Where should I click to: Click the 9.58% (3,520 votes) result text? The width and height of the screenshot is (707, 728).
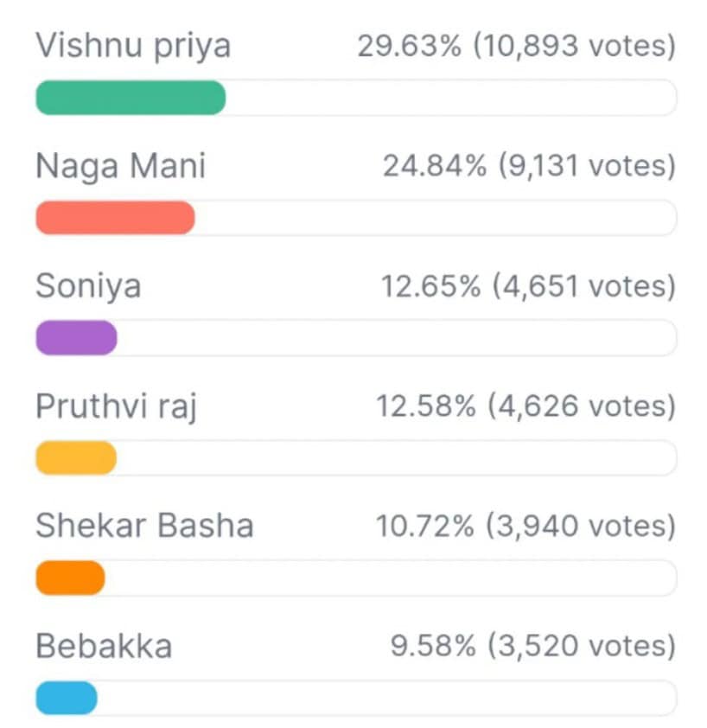coord(533,645)
